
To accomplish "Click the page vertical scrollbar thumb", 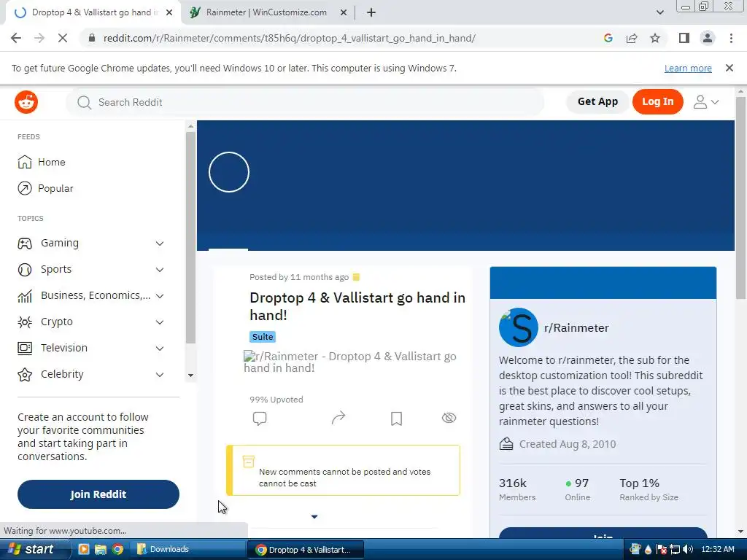I will tap(740, 198).
